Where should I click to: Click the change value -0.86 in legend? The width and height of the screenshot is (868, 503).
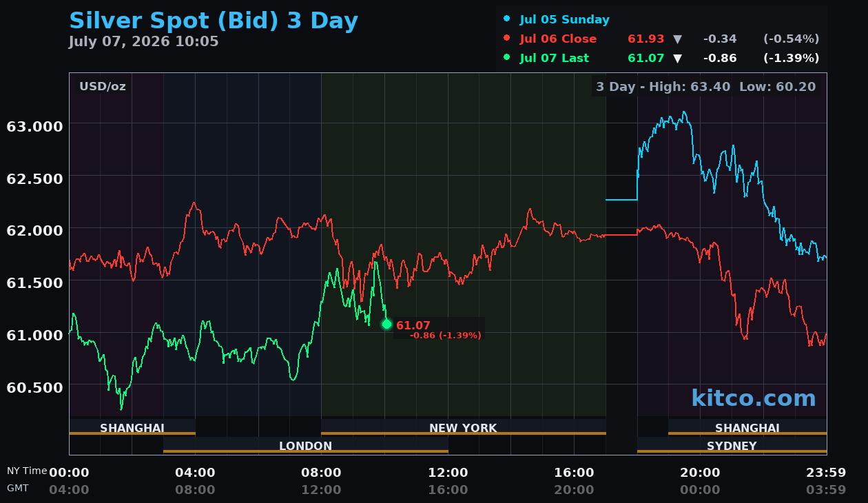click(x=720, y=58)
